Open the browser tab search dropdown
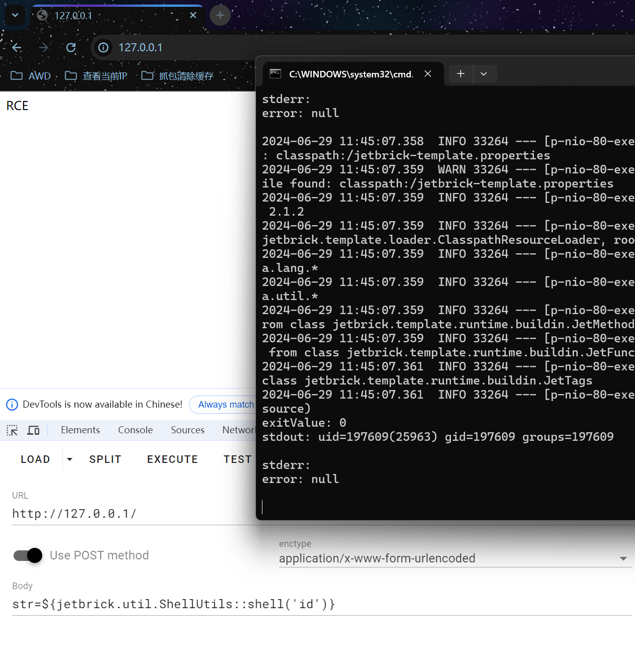The height and width of the screenshot is (672, 635). 15,15
